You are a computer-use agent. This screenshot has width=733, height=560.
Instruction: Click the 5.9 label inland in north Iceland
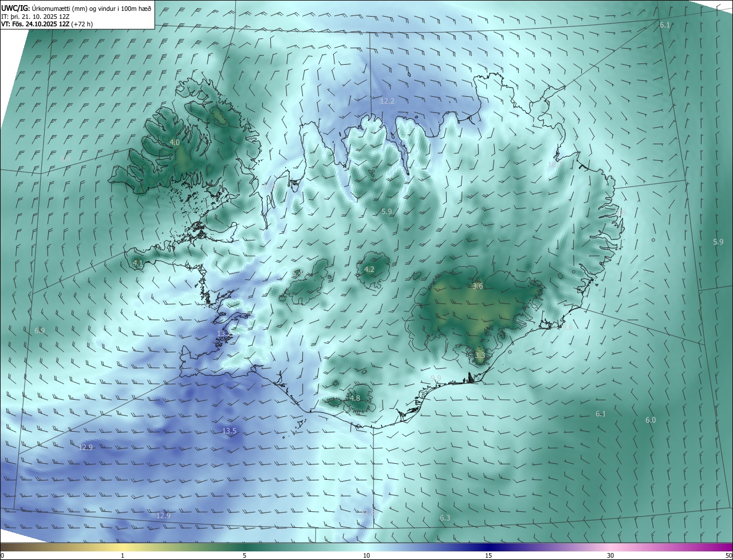tap(387, 211)
